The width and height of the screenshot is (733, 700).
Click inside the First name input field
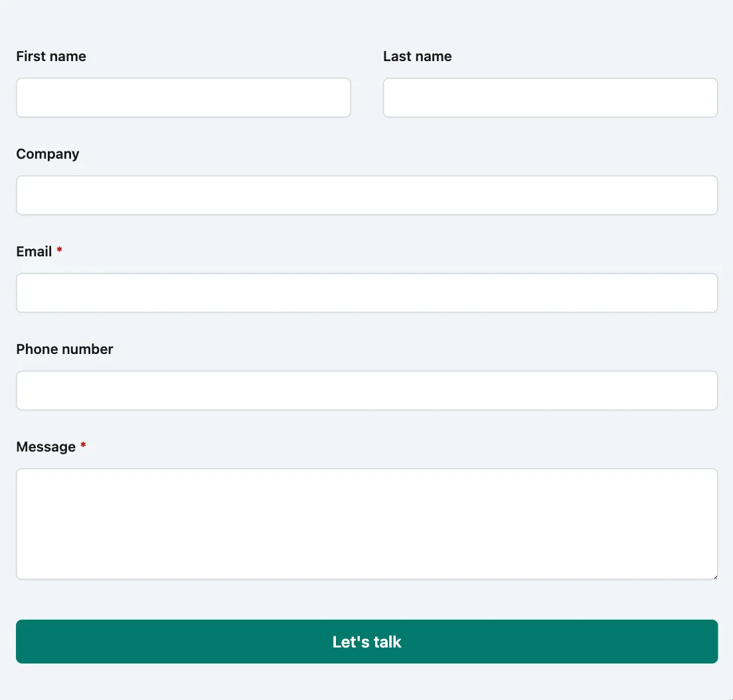(x=183, y=97)
